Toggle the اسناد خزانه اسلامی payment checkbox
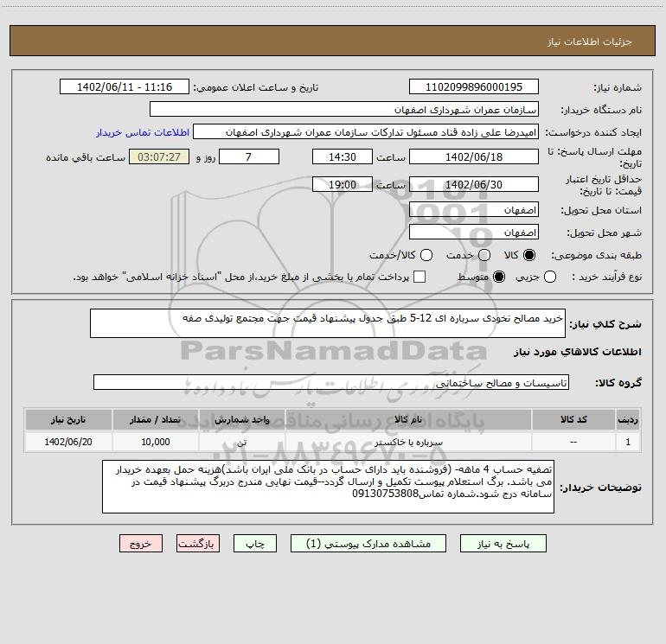The image size is (666, 644). pos(419,277)
